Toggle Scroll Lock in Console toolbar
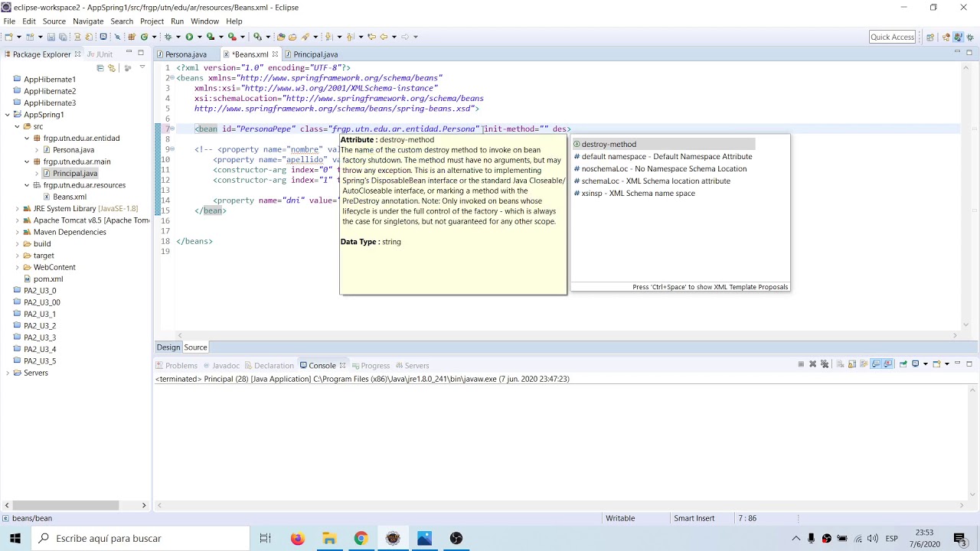Image resolution: width=980 pixels, height=551 pixels. (x=852, y=364)
